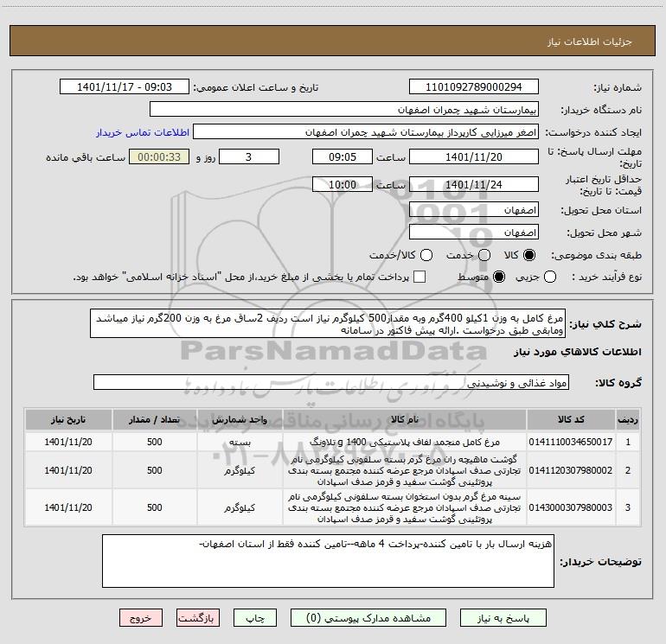The image size is (666, 644).
Task: Click the delivery city اصفهان field
Action: tap(474, 233)
